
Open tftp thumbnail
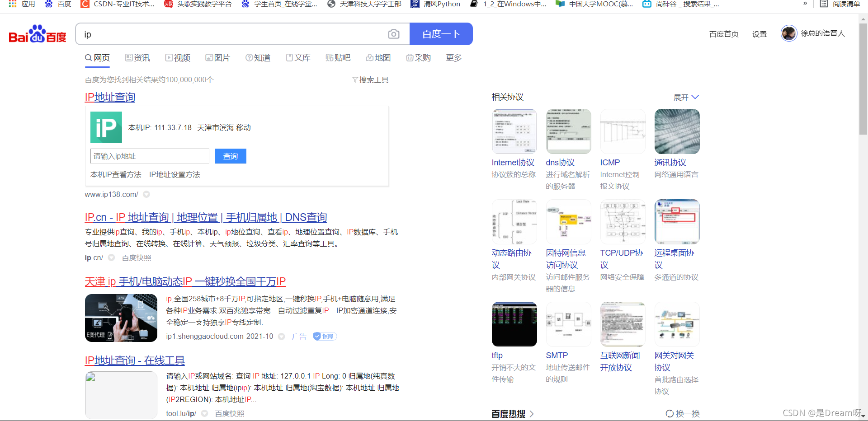(514, 324)
